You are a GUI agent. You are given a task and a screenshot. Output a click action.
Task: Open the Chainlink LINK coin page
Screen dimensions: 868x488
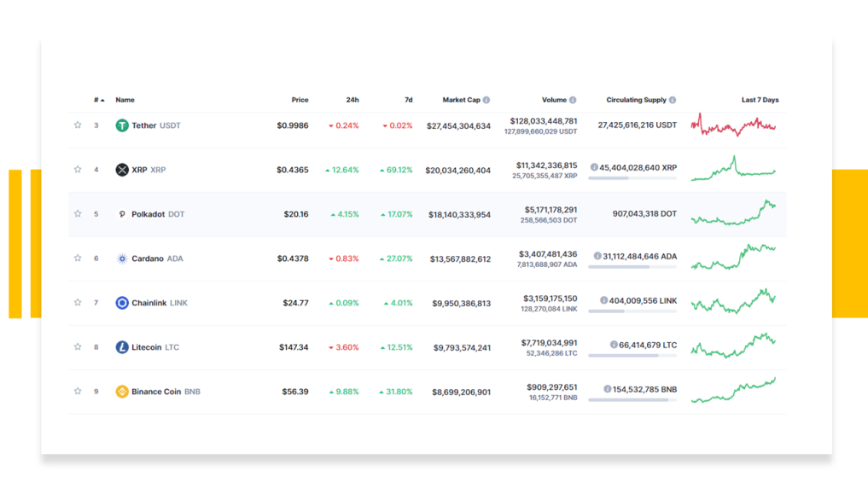click(x=160, y=303)
